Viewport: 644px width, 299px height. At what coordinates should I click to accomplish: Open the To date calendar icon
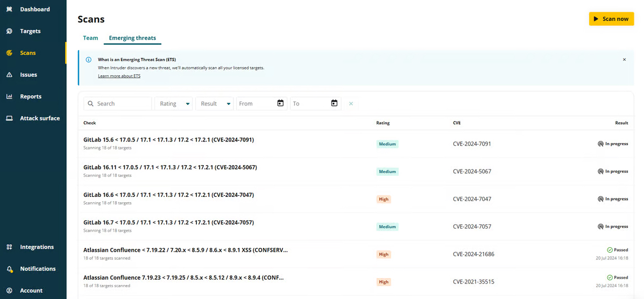click(x=334, y=103)
